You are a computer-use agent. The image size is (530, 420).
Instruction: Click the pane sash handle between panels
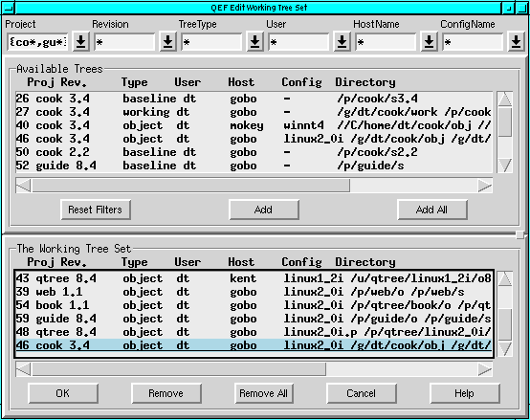click(520, 234)
